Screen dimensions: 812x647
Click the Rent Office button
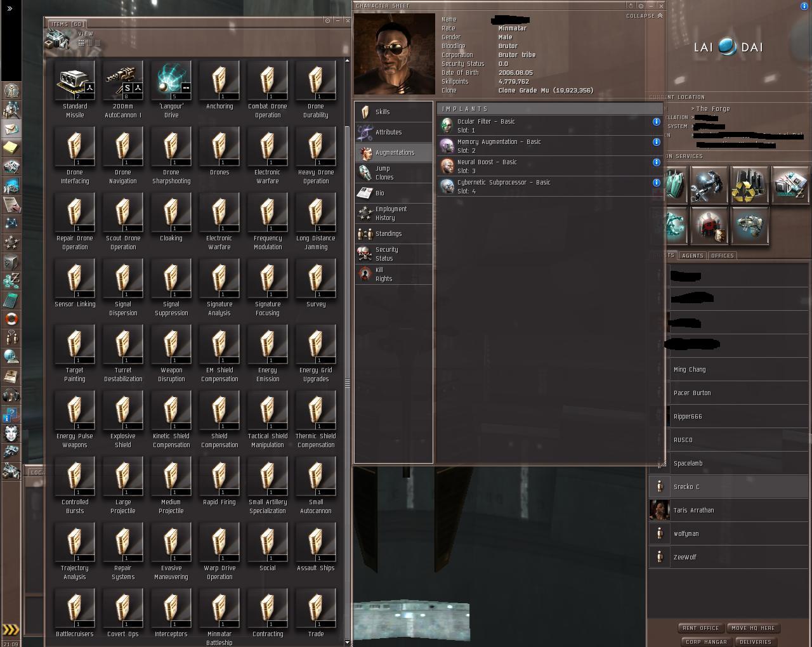coord(701,628)
